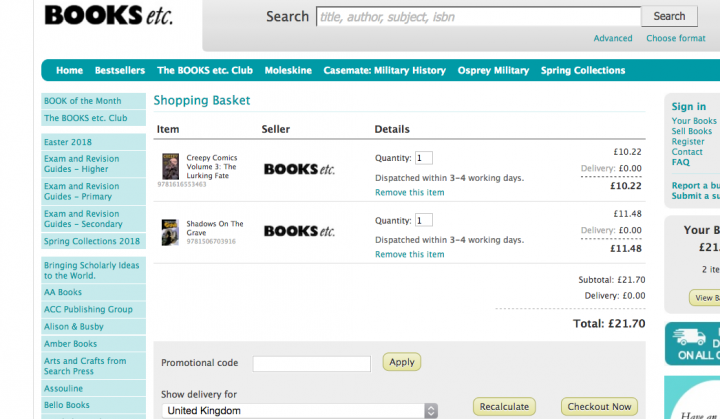Go to Osprey Military in navigation bar
720x419 pixels.
click(x=493, y=71)
